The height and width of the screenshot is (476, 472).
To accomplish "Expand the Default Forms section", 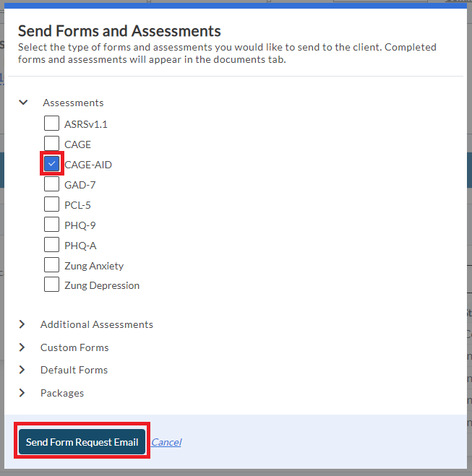I will tap(22, 370).
